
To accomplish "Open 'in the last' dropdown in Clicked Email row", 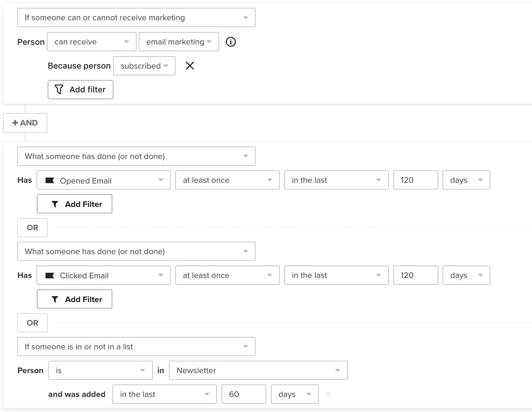I will pyautogui.click(x=336, y=275).
